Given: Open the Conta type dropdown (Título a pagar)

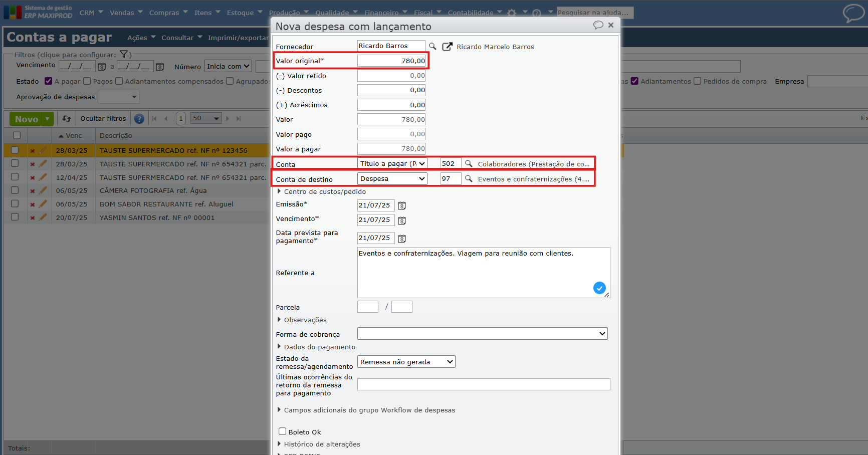Looking at the screenshot, I should 392,163.
